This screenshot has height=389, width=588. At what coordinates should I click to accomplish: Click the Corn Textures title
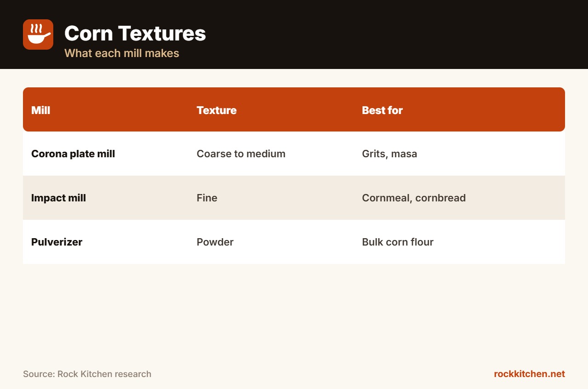tap(135, 34)
